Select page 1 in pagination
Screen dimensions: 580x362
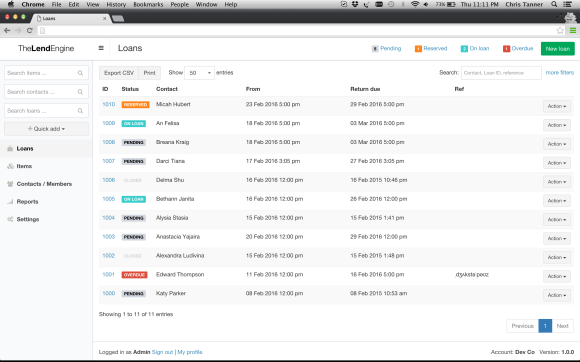(545, 326)
